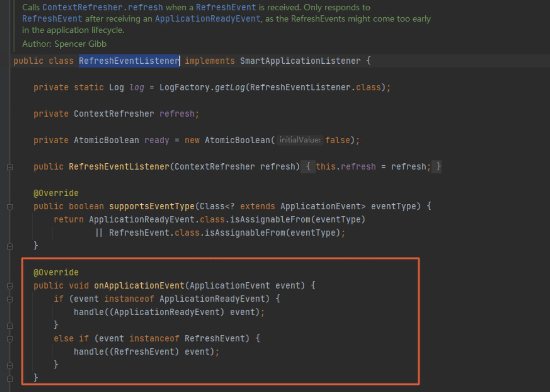Click SmartApplicationListener in the class declaration

(x=300, y=61)
